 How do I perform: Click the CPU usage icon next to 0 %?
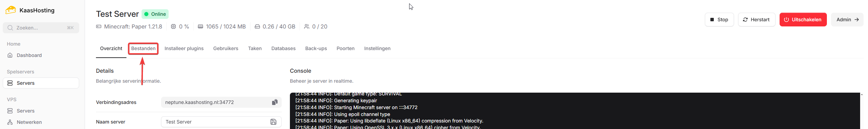(x=173, y=26)
